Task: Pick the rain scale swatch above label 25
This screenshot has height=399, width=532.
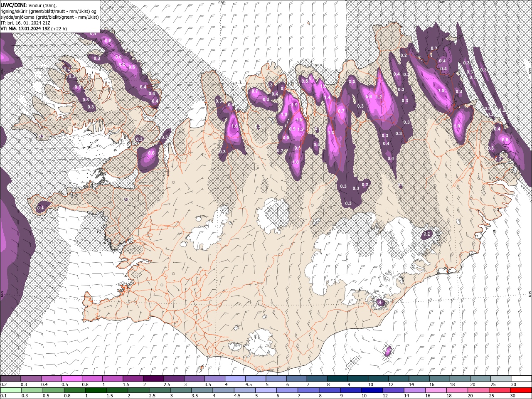Action: click(x=500, y=390)
